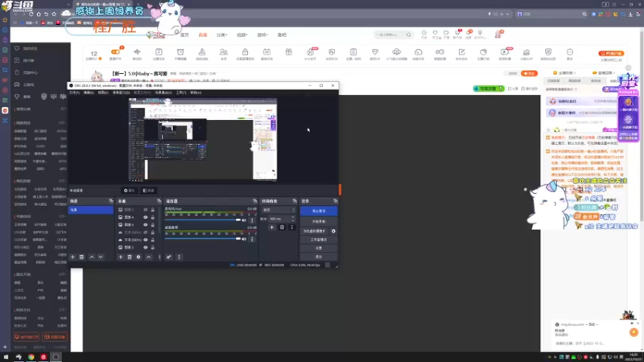Go to Douyu 首页 tab
Screen dimensions: 644x362
coord(185,35)
